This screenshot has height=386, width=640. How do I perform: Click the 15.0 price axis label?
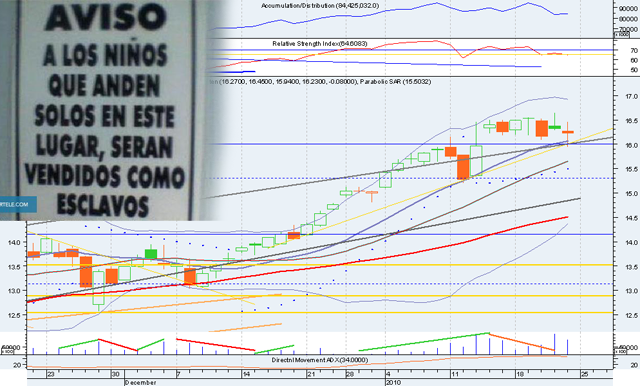click(632, 194)
